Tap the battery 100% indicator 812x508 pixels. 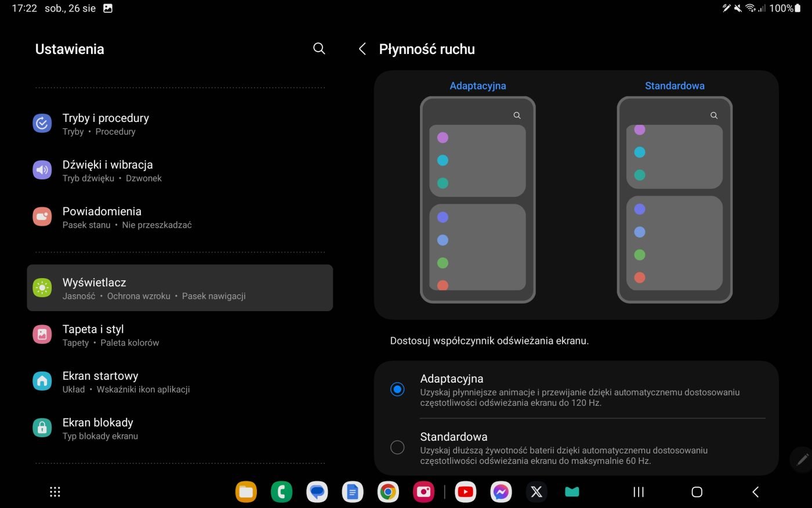[x=785, y=8]
